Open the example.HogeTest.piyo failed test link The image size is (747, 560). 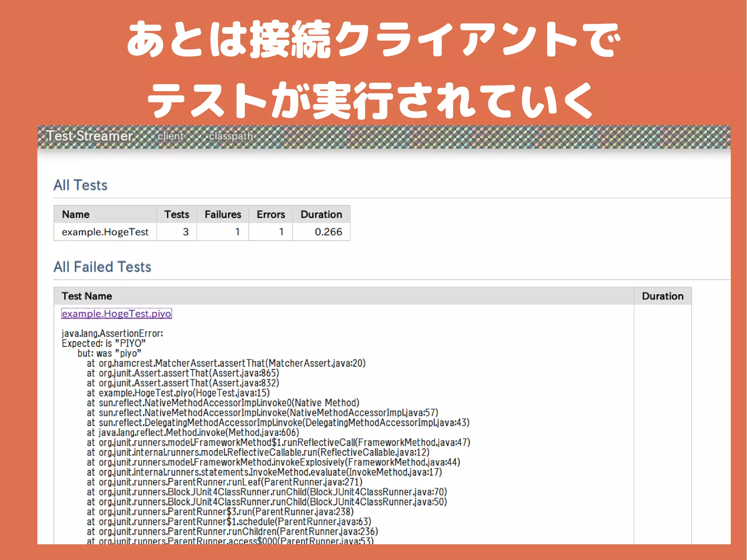click(x=116, y=314)
